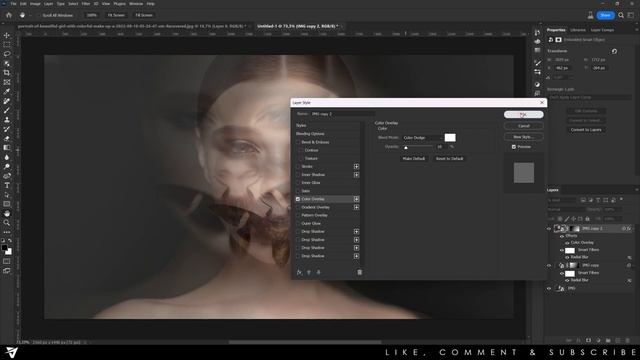
Task: Add another Stroke effect with plus button
Action: [356, 167]
